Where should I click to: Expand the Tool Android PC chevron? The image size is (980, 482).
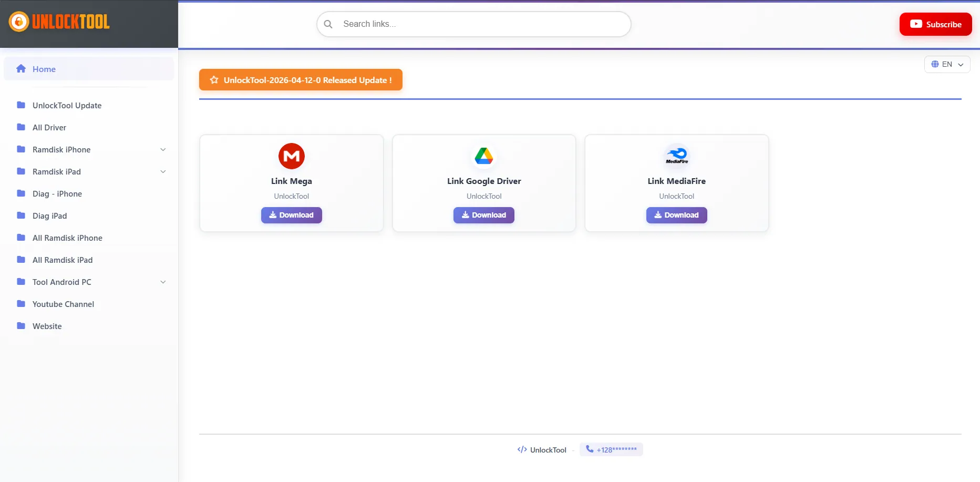163,282
